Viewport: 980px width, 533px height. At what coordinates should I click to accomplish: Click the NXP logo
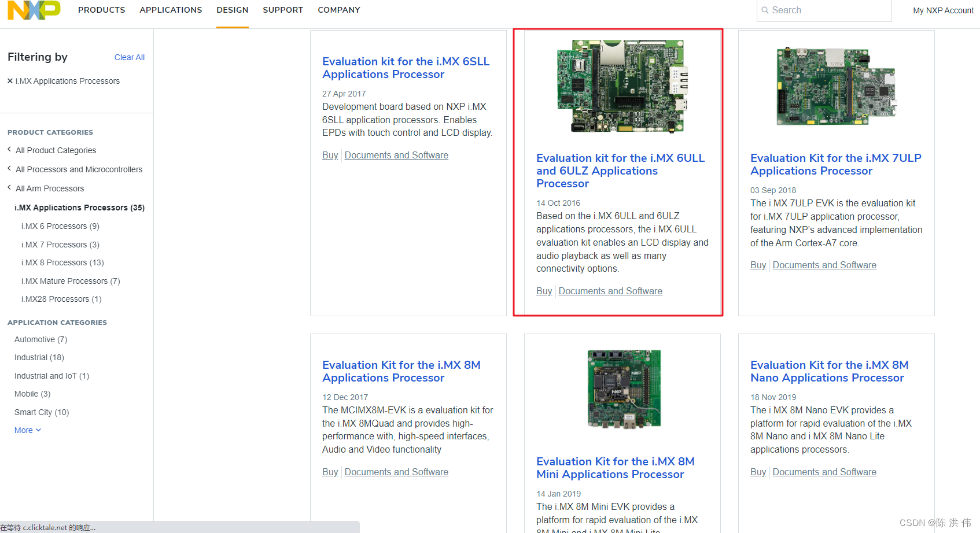click(x=33, y=10)
